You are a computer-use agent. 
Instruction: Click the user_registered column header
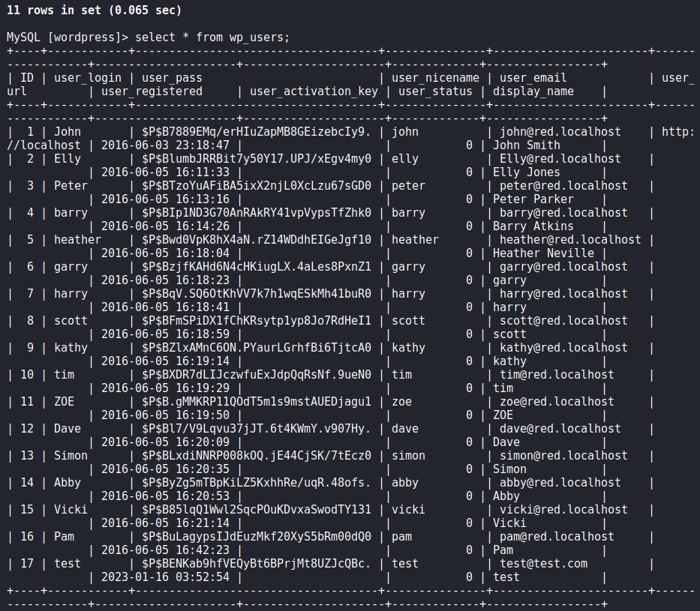click(x=152, y=91)
